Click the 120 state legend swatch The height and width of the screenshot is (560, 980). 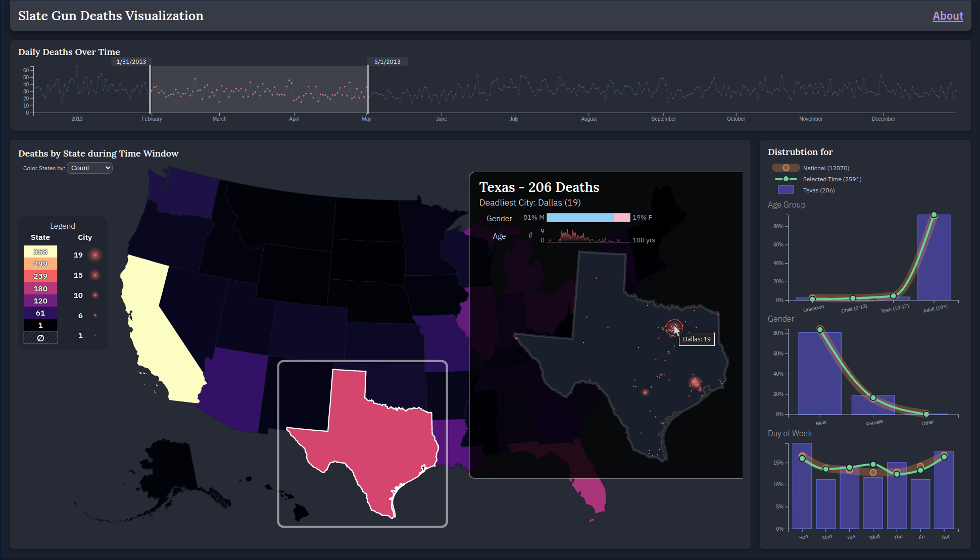point(40,300)
